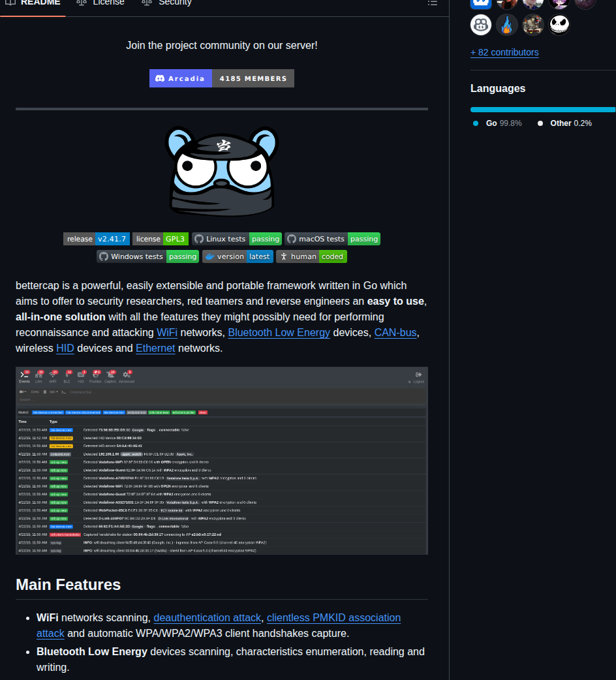Open the release v2.41.7 badge

(x=97, y=239)
